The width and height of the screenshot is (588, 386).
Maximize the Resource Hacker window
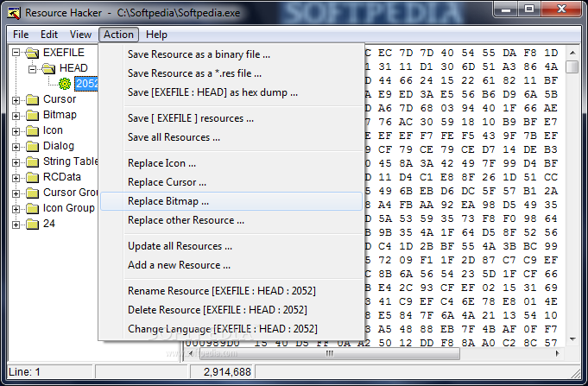pos(529,9)
